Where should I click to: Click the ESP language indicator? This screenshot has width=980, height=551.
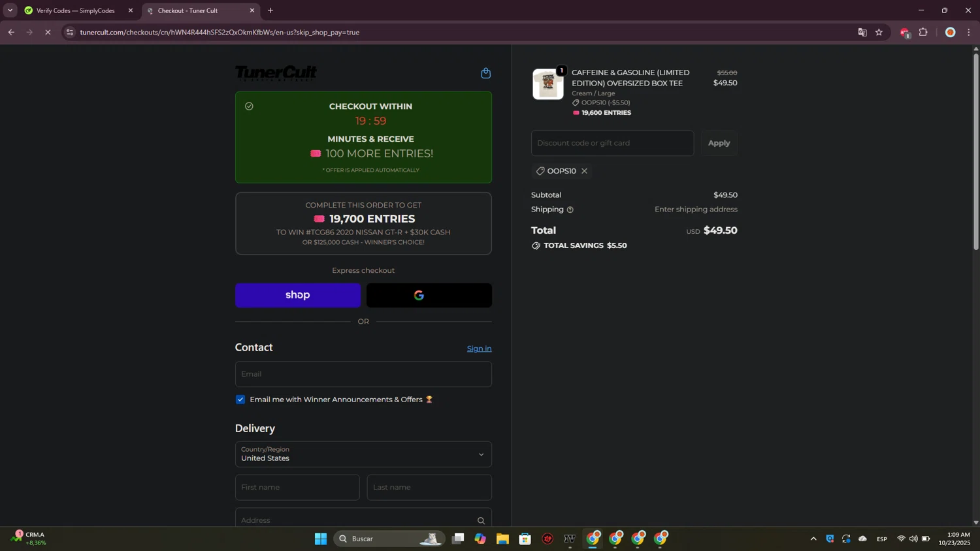pyautogui.click(x=882, y=539)
